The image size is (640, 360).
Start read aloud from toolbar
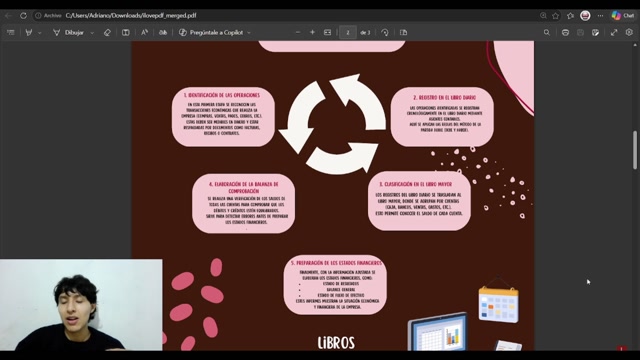pyautogui.click(x=144, y=32)
